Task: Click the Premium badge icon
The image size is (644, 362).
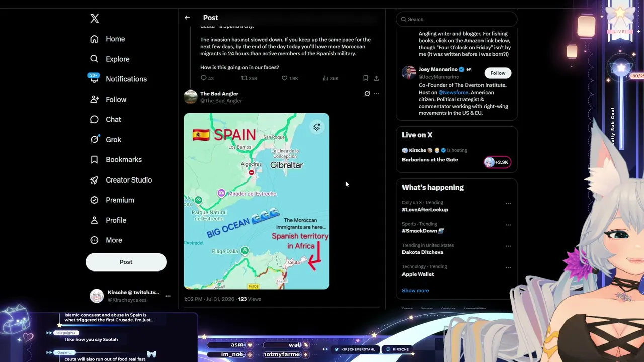Action: 94,200
